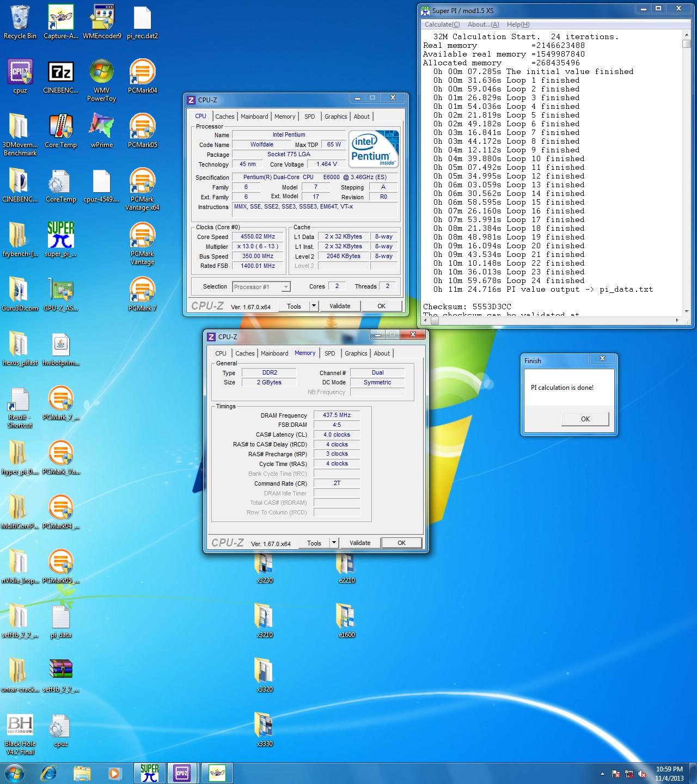
Task: Open the Help menu in Super PI
Action: coord(518,24)
